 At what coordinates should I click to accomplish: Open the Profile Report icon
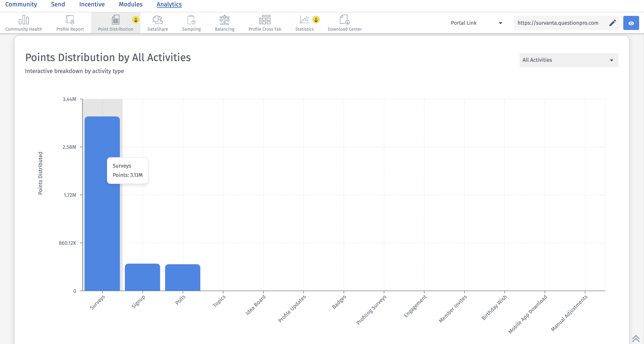click(70, 19)
